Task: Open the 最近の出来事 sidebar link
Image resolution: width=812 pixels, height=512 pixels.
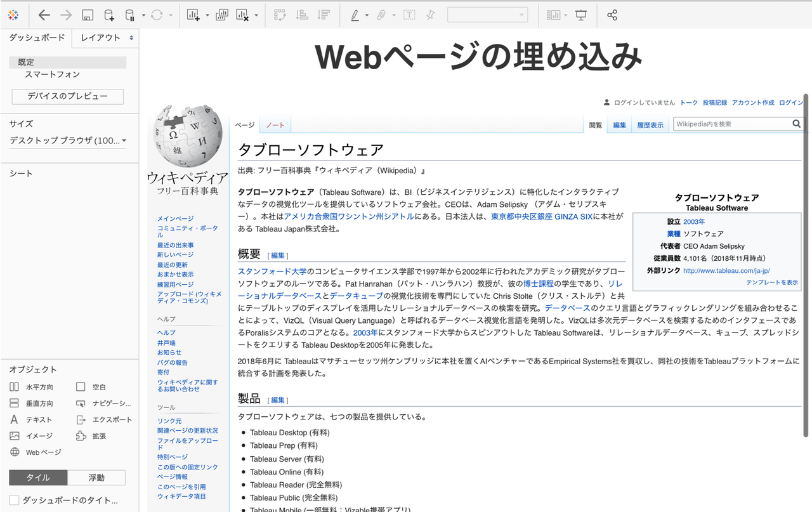Action: tap(176, 245)
